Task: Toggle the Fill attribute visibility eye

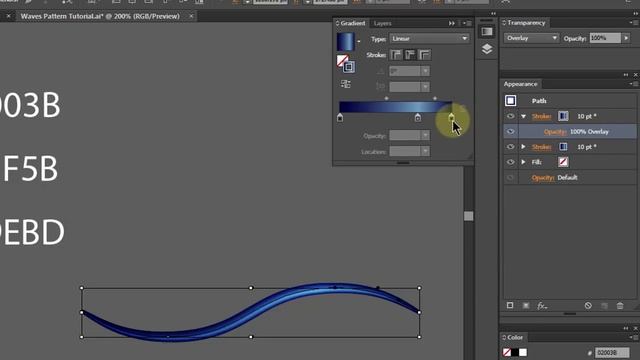Action: click(x=511, y=162)
